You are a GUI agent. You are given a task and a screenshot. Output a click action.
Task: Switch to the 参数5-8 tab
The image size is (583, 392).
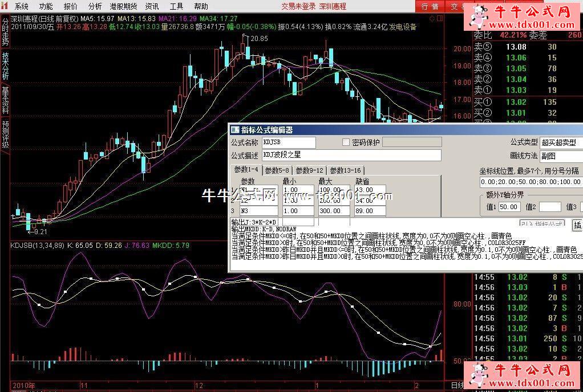(277, 170)
